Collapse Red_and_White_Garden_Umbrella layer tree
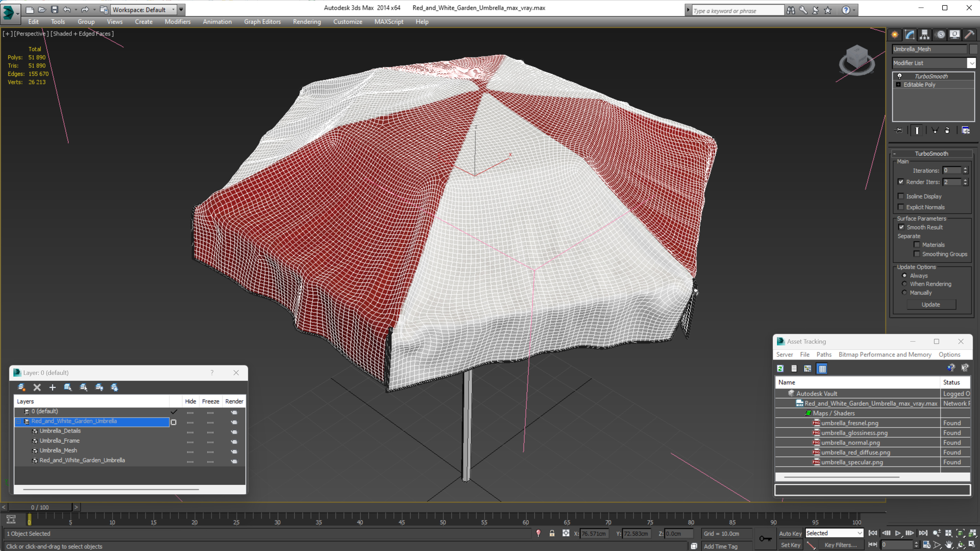980x551 pixels. click(18, 421)
